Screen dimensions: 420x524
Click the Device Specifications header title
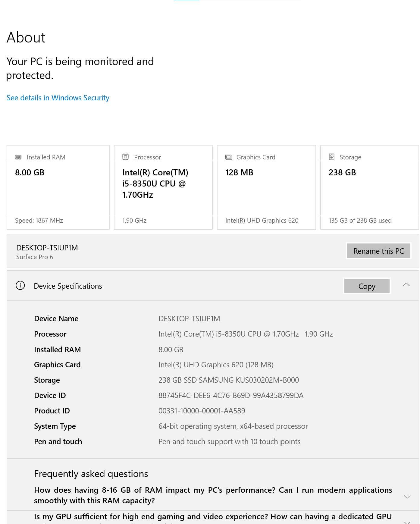click(x=68, y=286)
